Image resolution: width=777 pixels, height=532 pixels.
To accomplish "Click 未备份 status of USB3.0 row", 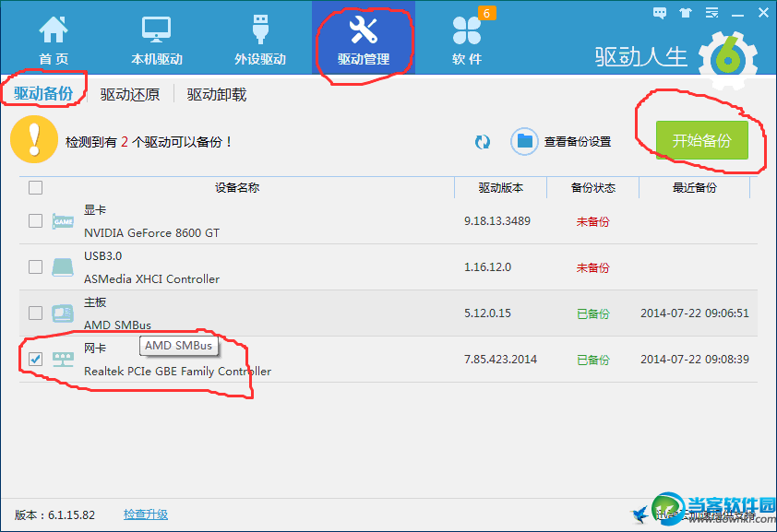I will point(592,267).
